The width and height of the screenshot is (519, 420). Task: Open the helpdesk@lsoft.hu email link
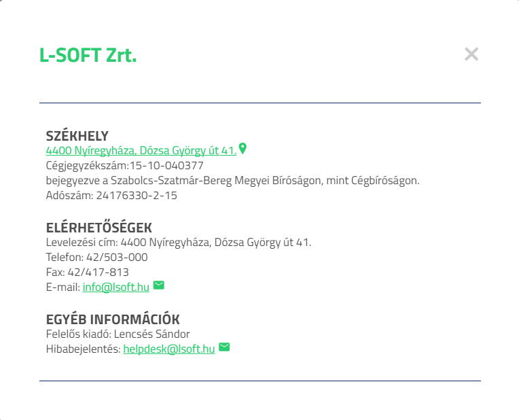pos(169,349)
